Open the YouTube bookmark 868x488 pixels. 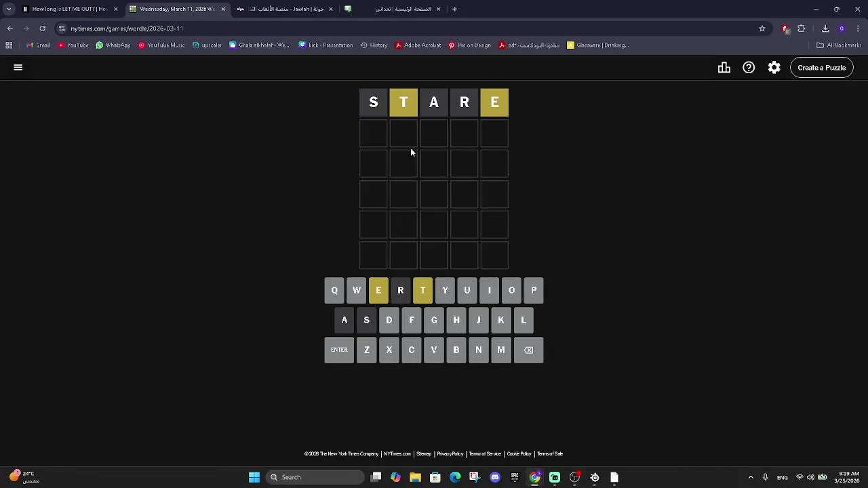click(73, 45)
